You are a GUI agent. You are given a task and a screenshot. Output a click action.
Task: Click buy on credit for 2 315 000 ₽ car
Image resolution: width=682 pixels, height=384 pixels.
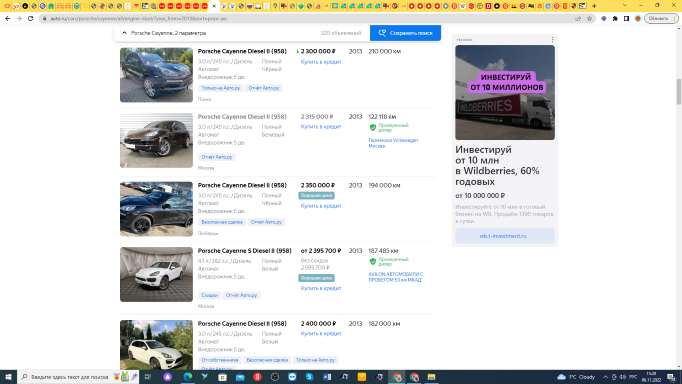[321, 127]
